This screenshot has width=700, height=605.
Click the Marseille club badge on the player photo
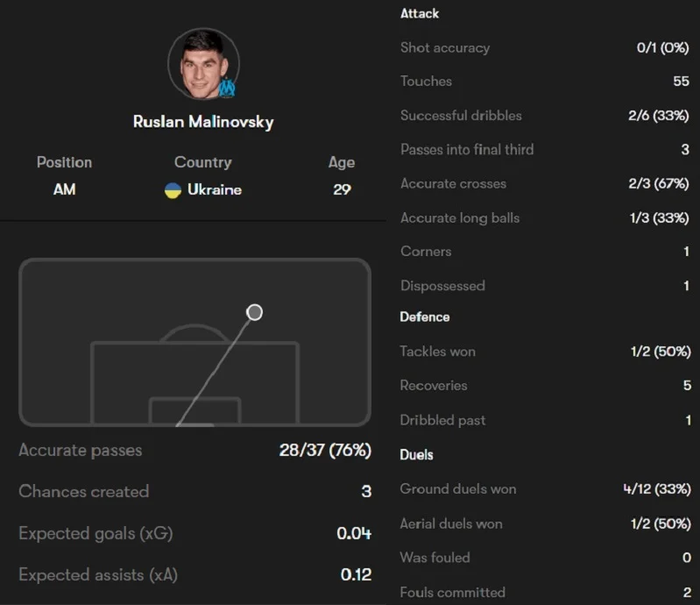point(227,88)
